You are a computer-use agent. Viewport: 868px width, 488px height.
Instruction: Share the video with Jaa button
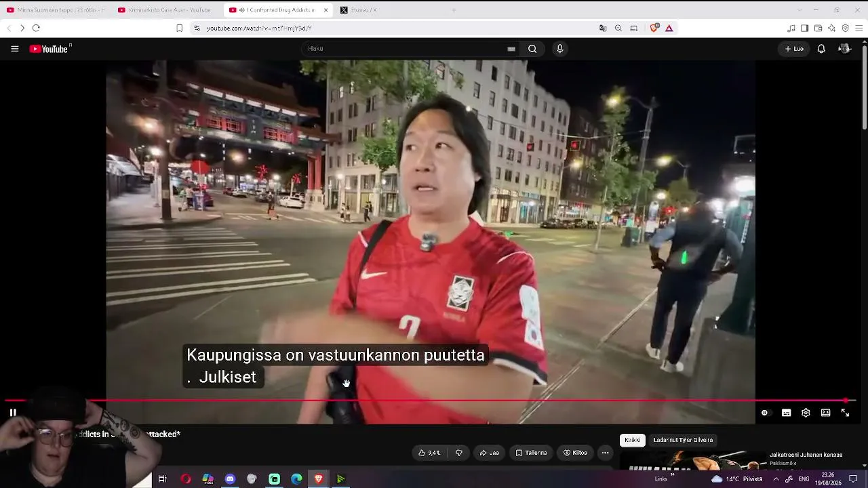tap(490, 453)
